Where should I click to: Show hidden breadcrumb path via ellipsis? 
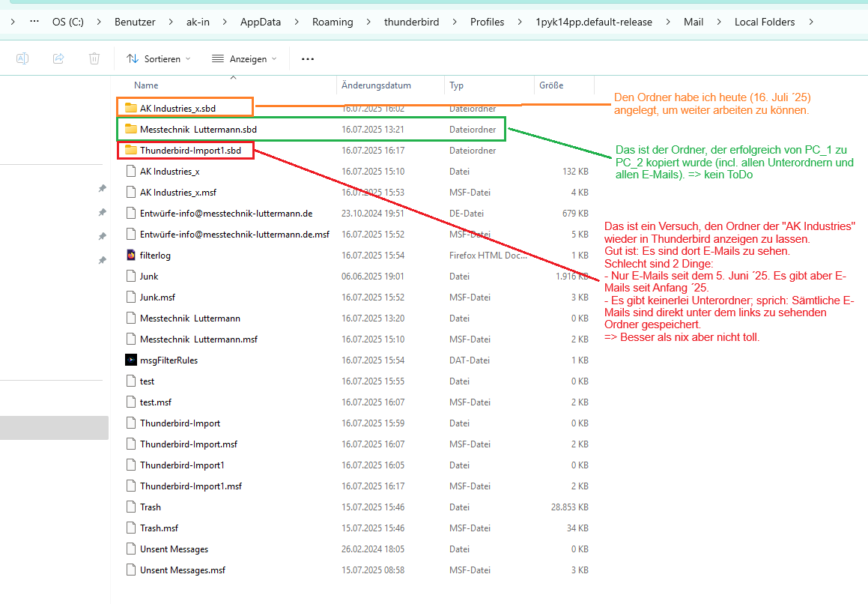click(x=34, y=22)
